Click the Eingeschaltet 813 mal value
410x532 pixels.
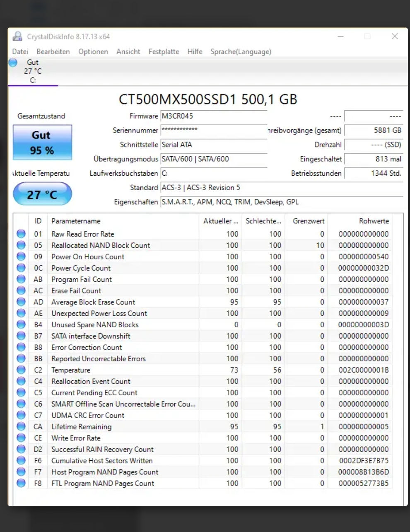[x=374, y=159]
